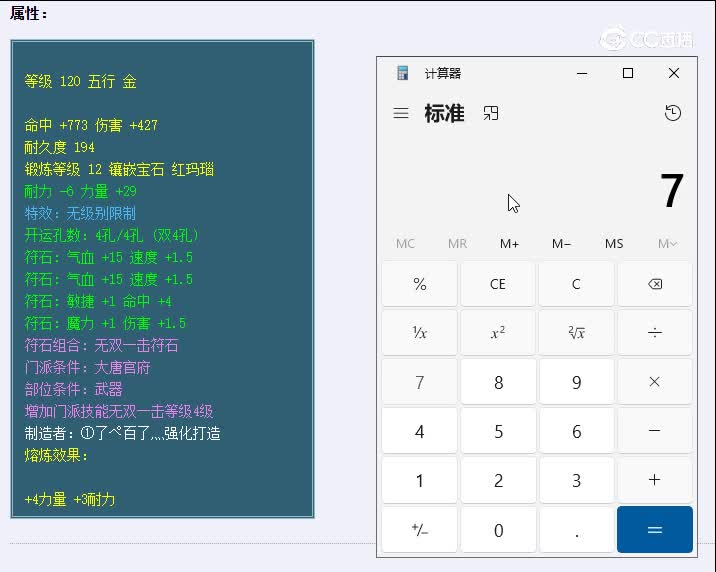The image size is (716, 572).
Task: Click digit 8 on the keypad
Action: coord(498,382)
